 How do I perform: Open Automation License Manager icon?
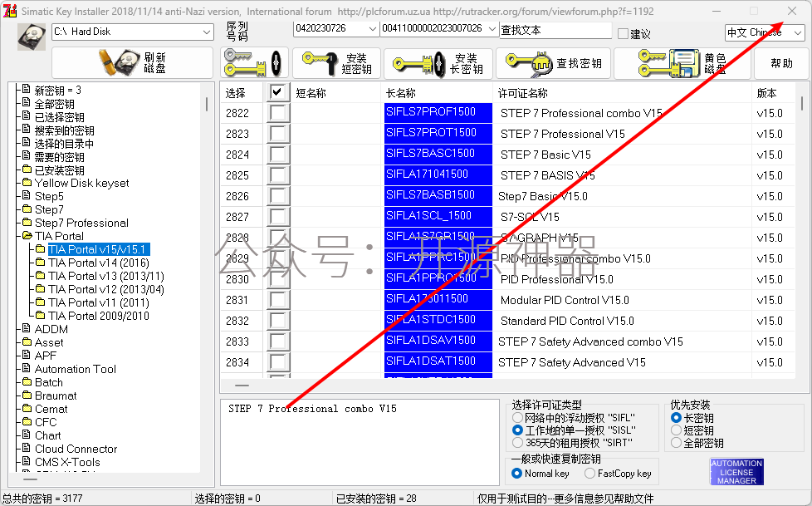pyautogui.click(x=736, y=472)
